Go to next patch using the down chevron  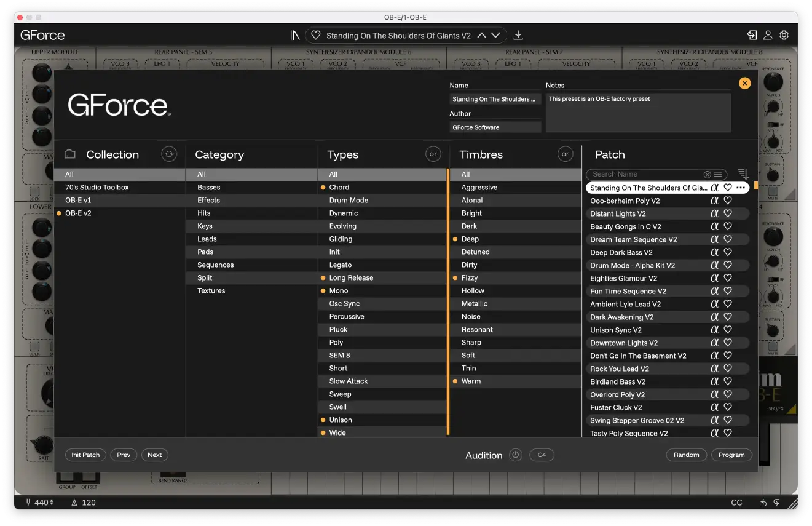(495, 36)
